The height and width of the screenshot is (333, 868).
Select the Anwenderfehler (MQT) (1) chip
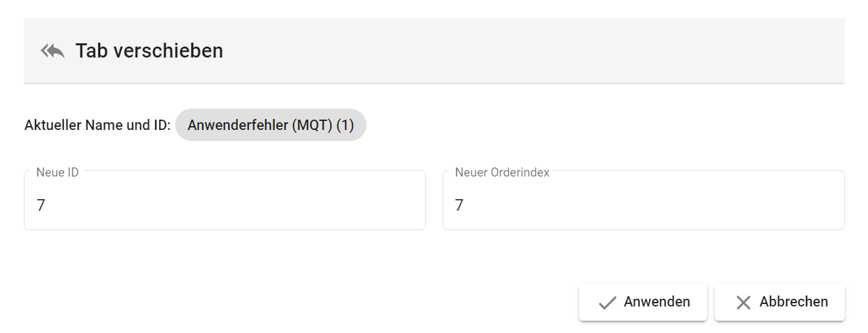(270, 125)
